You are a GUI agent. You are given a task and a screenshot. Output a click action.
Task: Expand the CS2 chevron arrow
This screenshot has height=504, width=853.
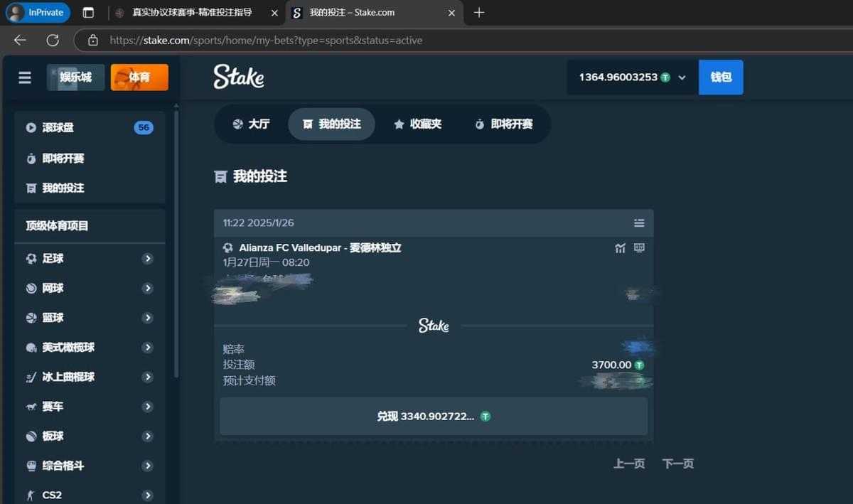(148, 495)
